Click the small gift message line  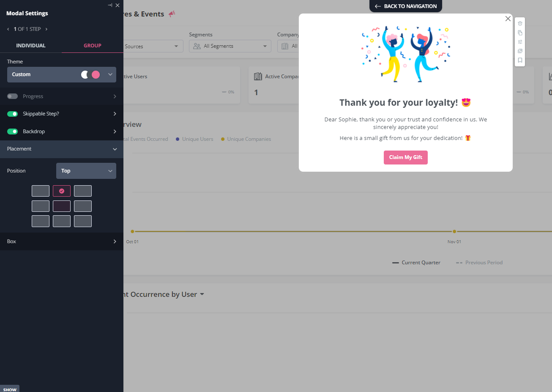pos(405,138)
